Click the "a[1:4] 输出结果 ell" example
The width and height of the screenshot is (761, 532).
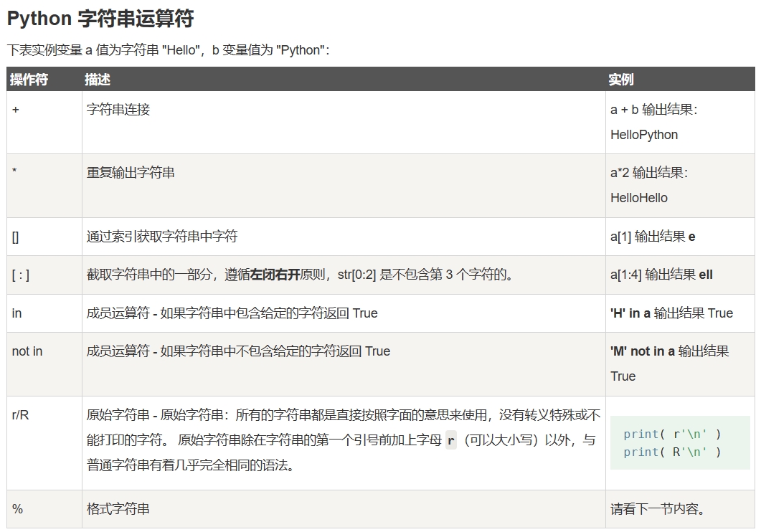click(661, 275)
